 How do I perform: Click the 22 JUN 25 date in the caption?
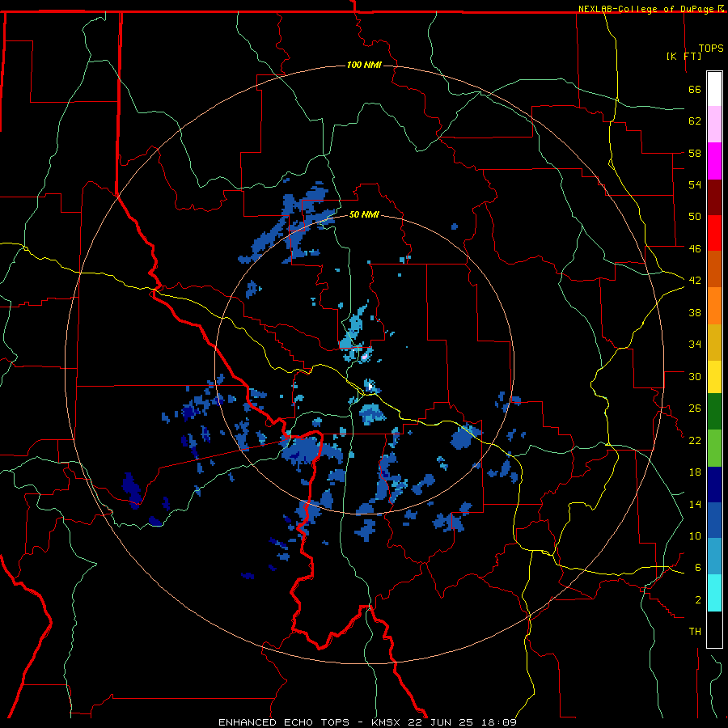pyautogui.click(x=442, y=722)
